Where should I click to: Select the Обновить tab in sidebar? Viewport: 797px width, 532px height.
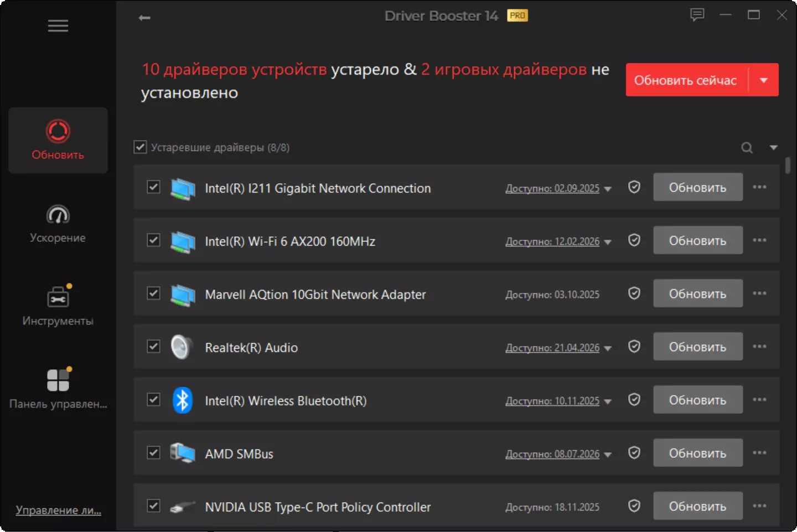point(58,141)
